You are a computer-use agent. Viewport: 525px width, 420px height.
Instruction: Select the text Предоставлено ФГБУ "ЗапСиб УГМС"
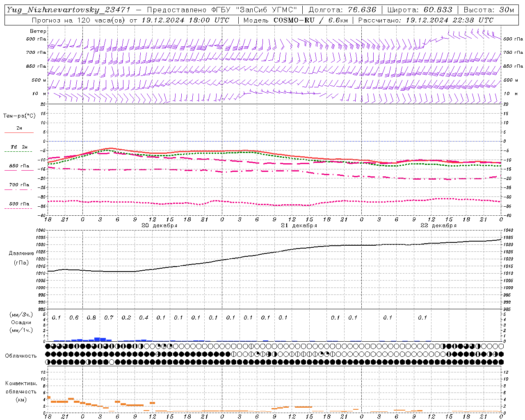pos(221,10)
